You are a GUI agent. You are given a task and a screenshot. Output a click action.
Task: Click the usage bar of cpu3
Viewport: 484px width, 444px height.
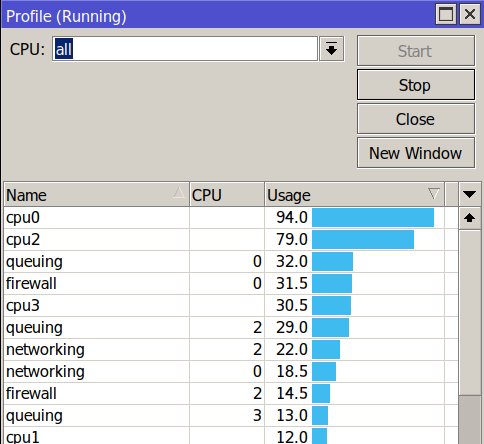click(x=332, y=306)
